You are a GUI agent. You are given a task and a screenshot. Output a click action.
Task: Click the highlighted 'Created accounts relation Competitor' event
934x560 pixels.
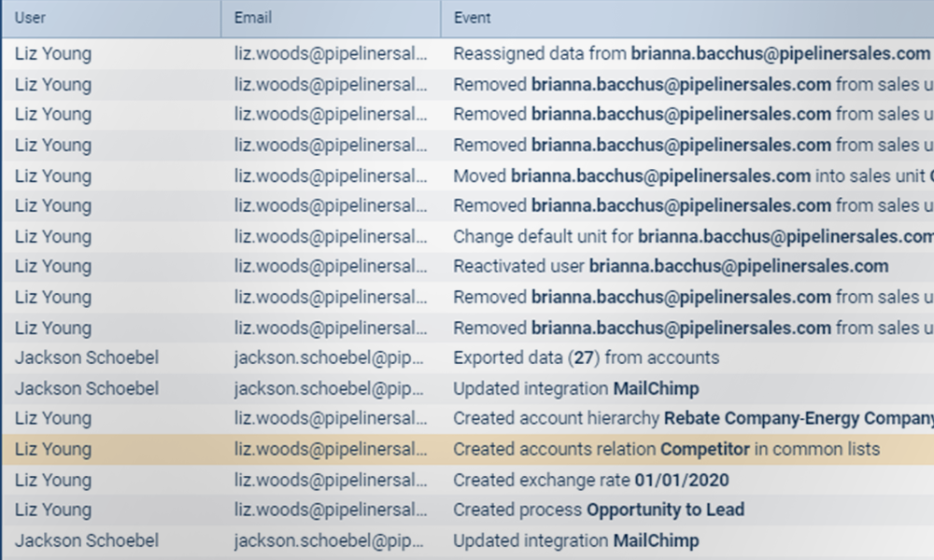click(666, 449)
